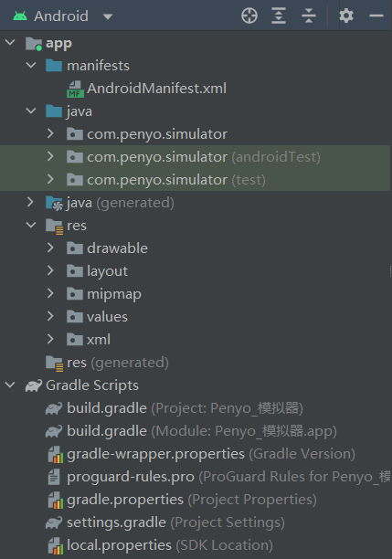The width and height of the screenshot is (392, 559).
Task: Collapse the manifests folder
Action: [x=31, y=65]
